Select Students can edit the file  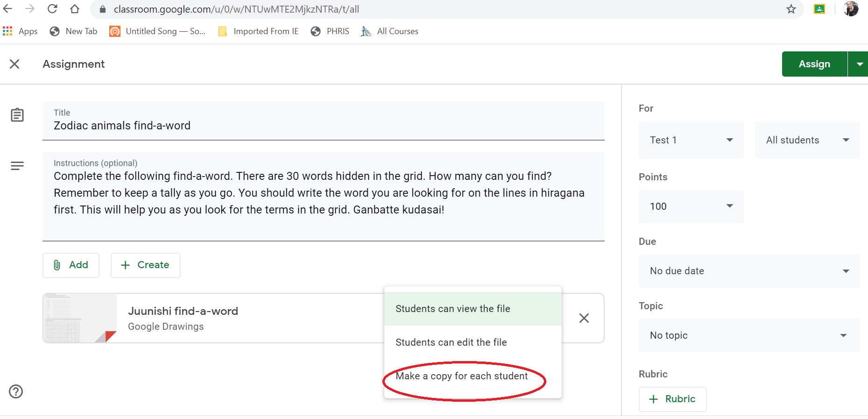click(473, 342)
